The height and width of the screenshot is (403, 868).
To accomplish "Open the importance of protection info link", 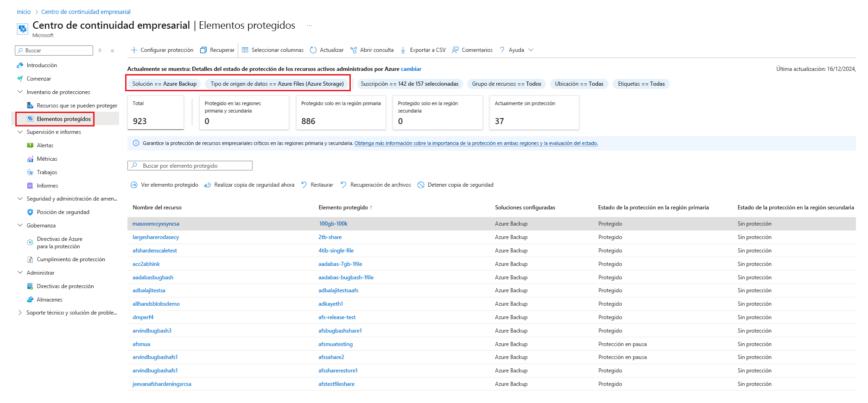I will [x=476, y=144].
